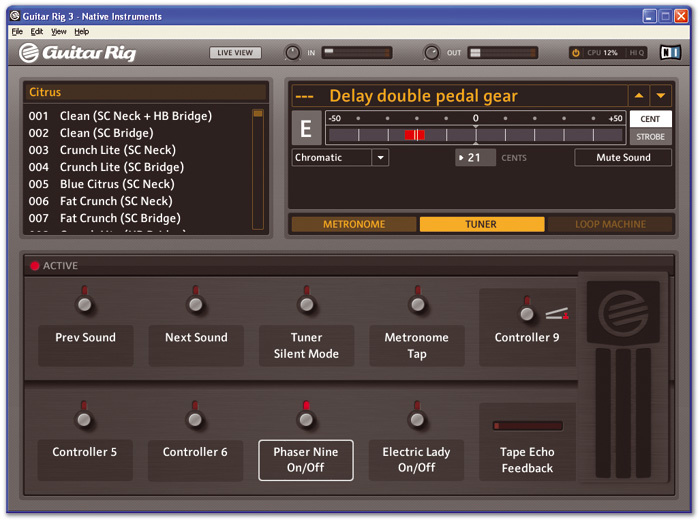Image resolution: width=700 pixels, height=522 pixels.
Task: Click the Prev Sound footswitch knob
Action: [84, 304]
